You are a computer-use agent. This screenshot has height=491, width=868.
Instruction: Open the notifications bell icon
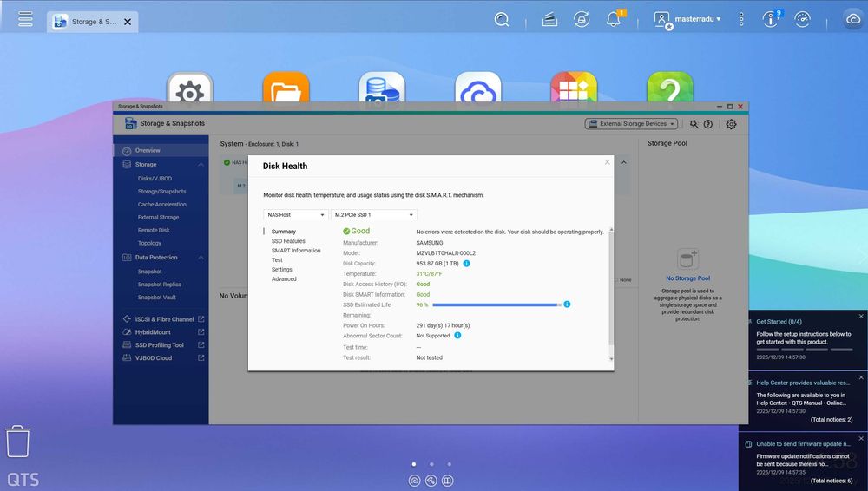coord(614,20)
